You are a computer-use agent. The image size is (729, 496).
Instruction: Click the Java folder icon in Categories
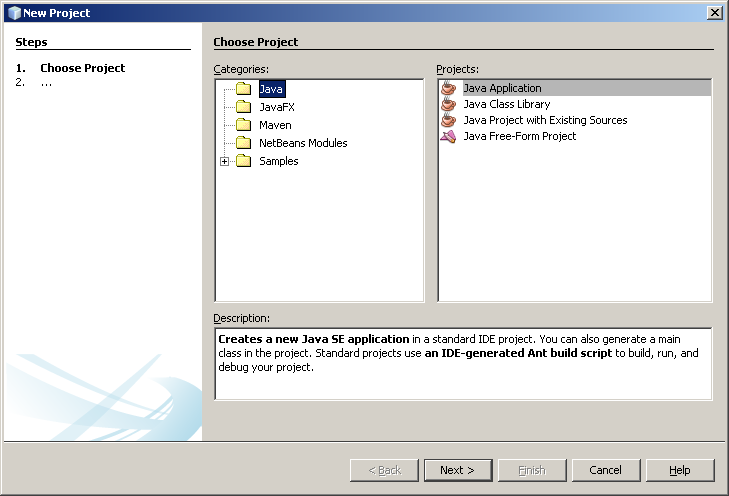point(243,89)
